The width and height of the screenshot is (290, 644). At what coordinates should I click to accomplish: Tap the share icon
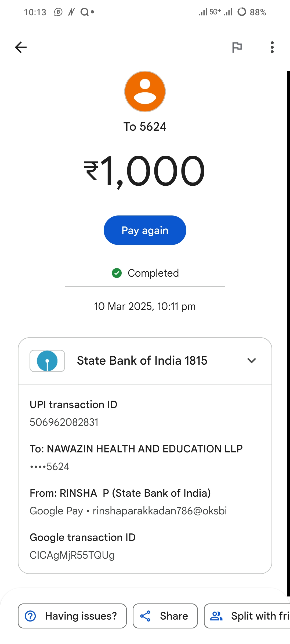click(145, 616)
